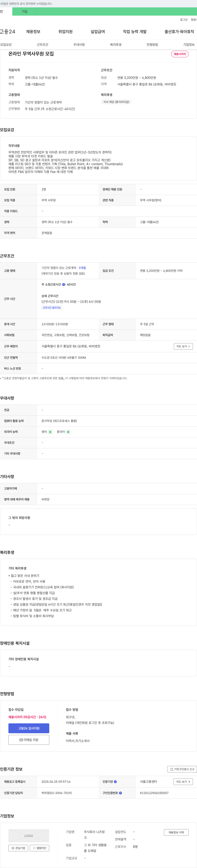Open the 취업지원 menu

pyautogui.click(x=65, y=32)
